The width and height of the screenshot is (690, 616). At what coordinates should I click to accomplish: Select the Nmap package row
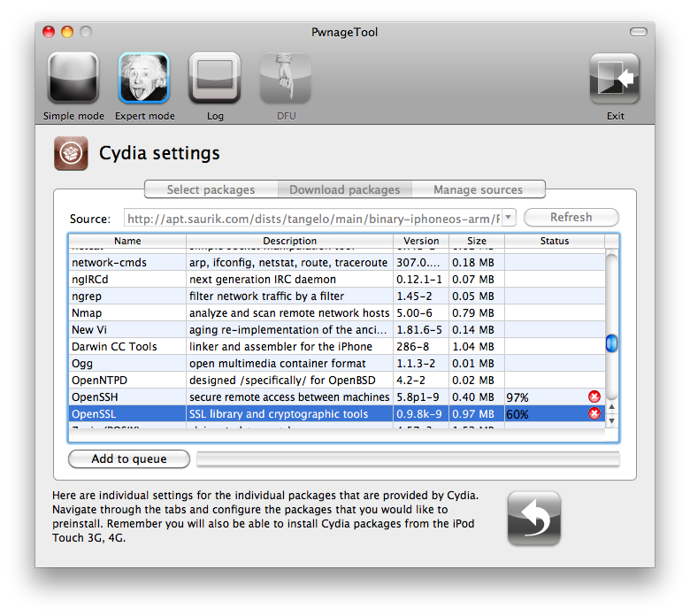230,313
